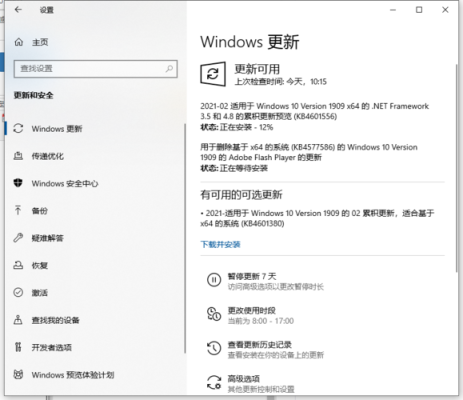The image size is (463, 400).
Task: Click the 恢复 icon in sidebar
Action: [x=18, y=265]
